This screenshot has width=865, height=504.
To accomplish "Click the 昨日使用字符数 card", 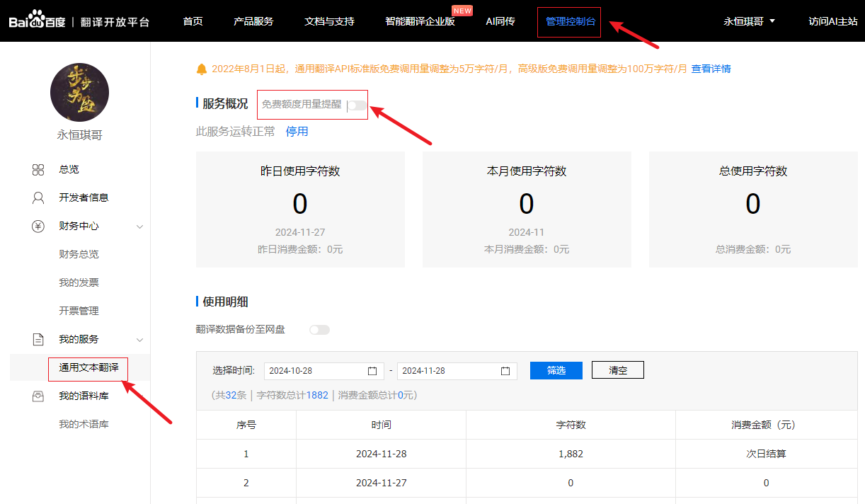I will (300, 210).
